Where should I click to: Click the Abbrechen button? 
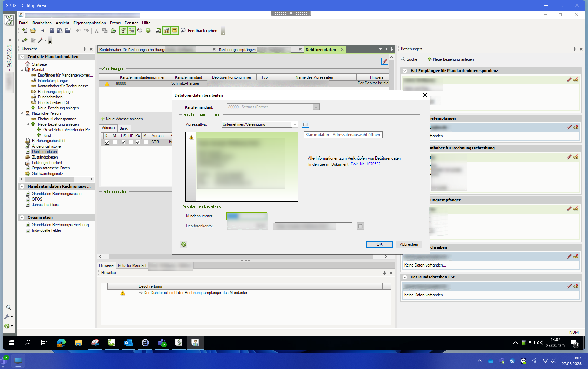pos(409,244)
